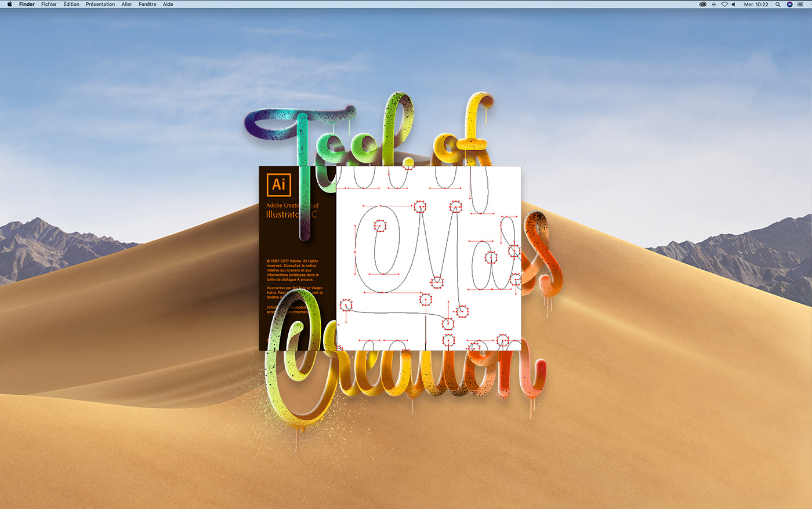Open the Aide menu
The width and height of the screenshot is (812, 509).
pyautogui.click(x=168, y=4)
